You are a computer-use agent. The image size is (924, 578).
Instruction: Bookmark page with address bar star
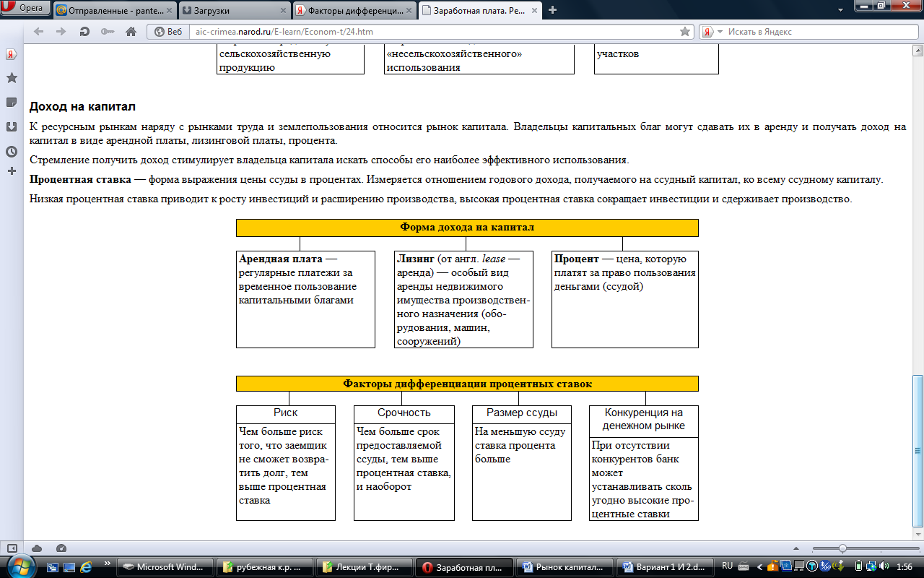pyautogui.click(x=685, y=32)
